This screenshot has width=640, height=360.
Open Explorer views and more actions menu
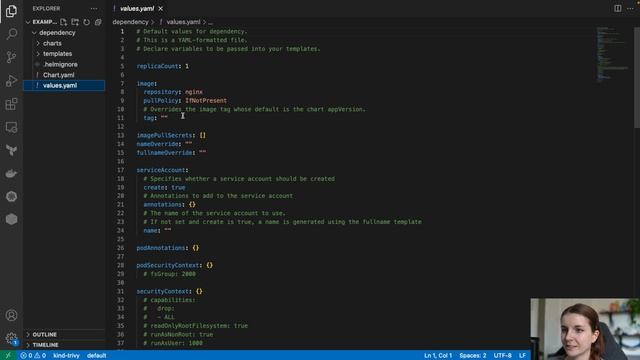(x=94, y=9)
